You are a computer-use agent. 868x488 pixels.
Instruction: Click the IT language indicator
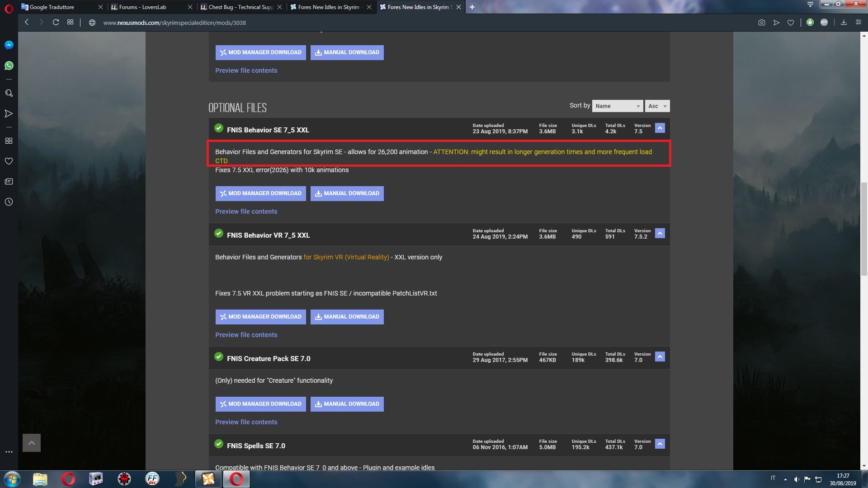pyautogui.click(x=773, y=478)
